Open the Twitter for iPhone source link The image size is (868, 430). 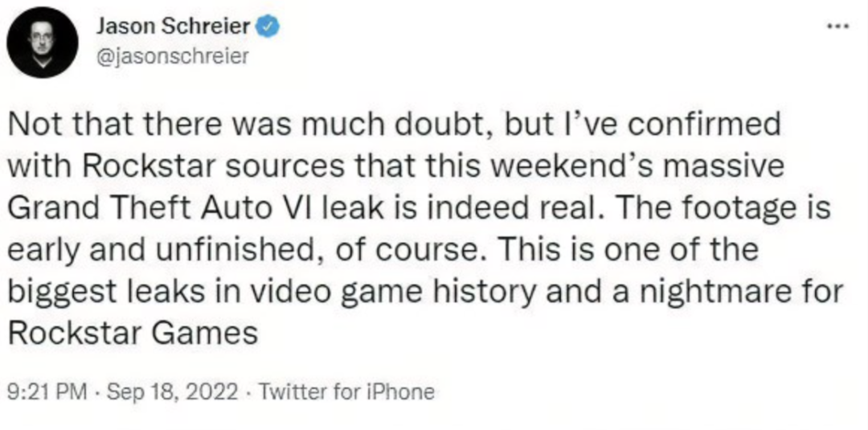tap(349, 391)
